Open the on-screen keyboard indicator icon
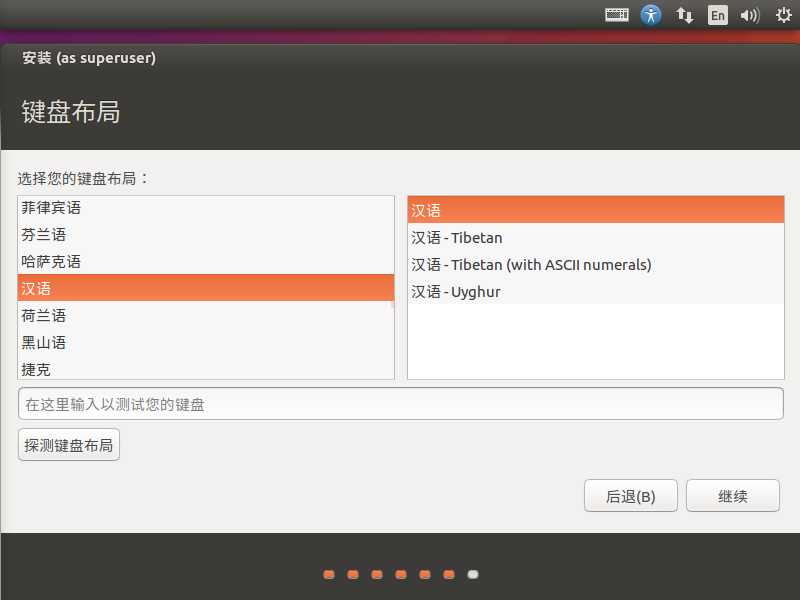This screenshot has height=600, width=800. click(x=616, y=15)
